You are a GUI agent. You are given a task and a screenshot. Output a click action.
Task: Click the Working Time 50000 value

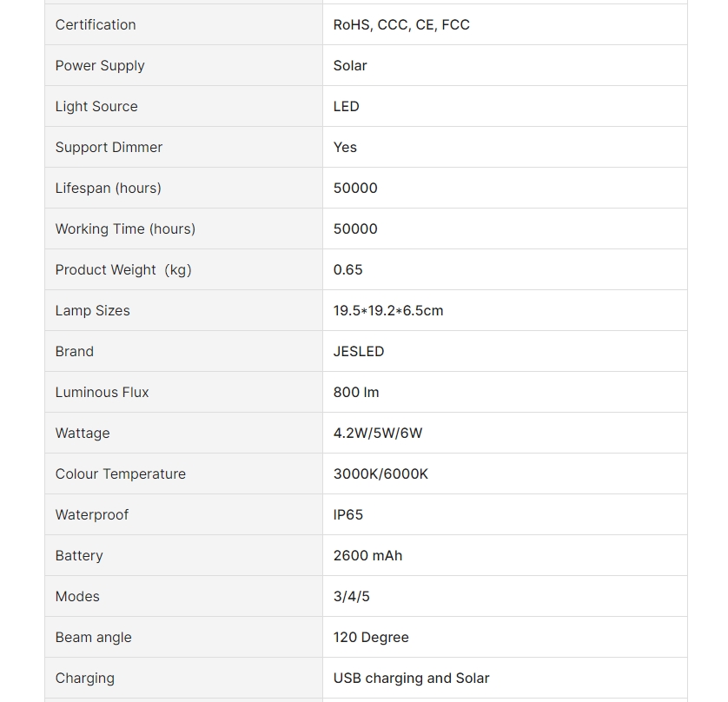[x=355, y=228]
